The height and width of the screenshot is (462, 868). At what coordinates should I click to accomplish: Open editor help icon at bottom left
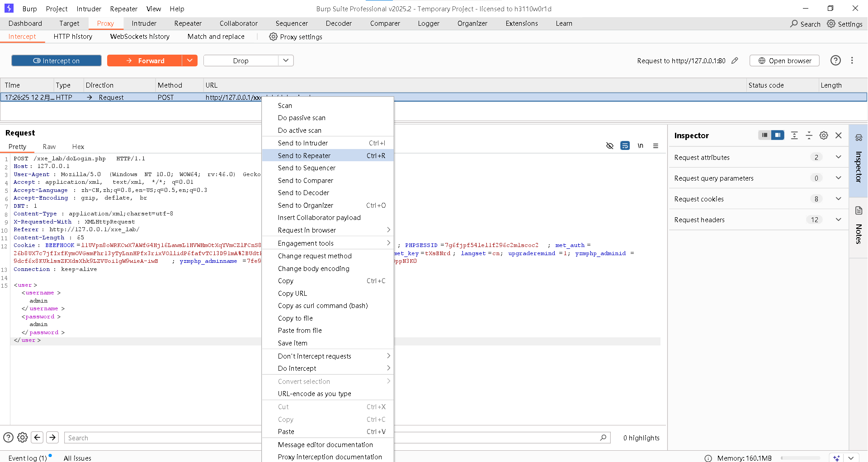click(8, 437)
